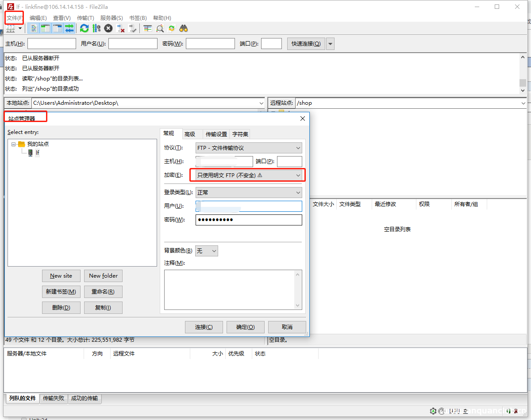Click the process queue toolbar icon
This screenshot has height=420, width=531.
coord(96,28)
